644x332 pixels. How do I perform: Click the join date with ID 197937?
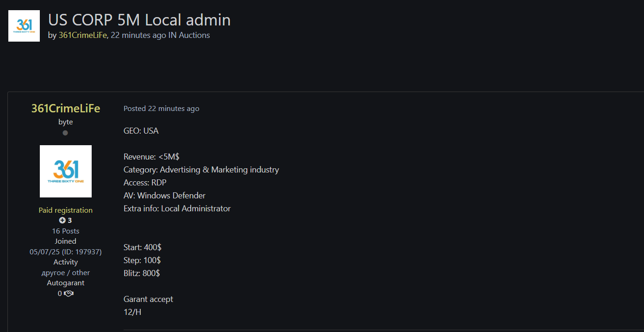(66, 252)
